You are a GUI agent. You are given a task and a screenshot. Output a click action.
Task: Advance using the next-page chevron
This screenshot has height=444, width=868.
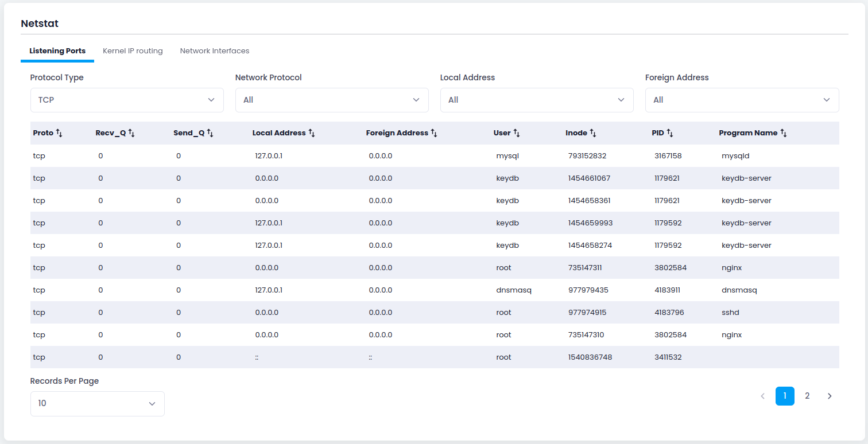(x=830, y=396)
